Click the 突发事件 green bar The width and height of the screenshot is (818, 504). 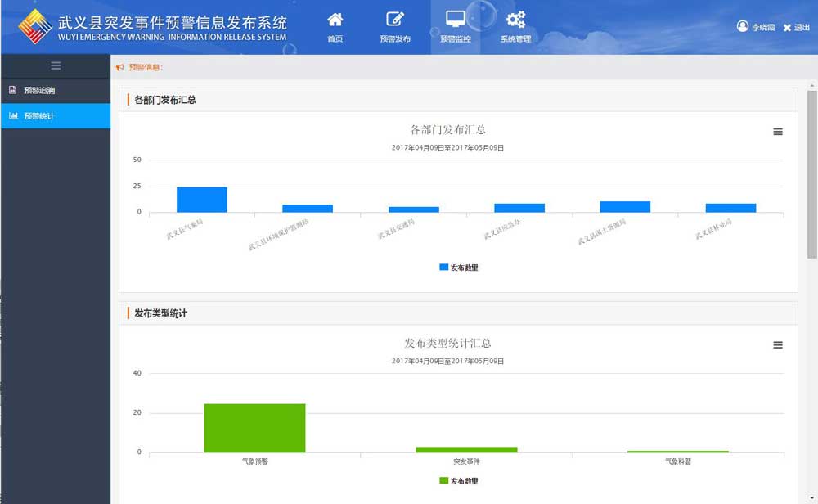coord(466,449)
